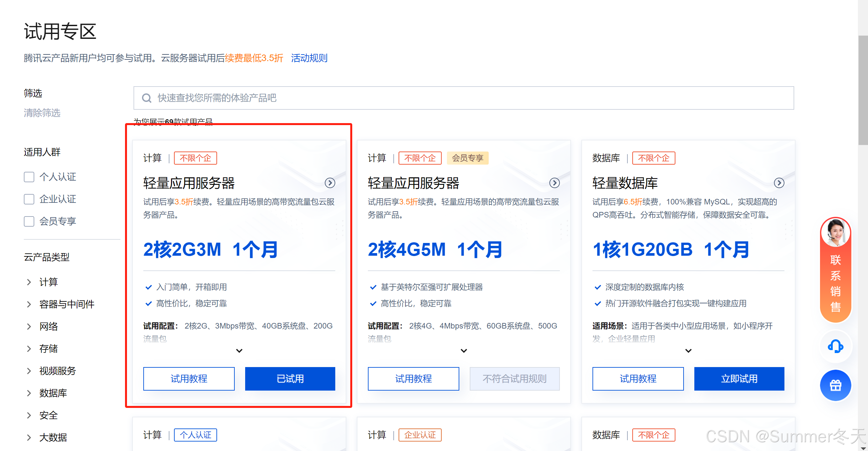
Task: Click the 个人认证 tag on bottom card
Action: point(196,435)
